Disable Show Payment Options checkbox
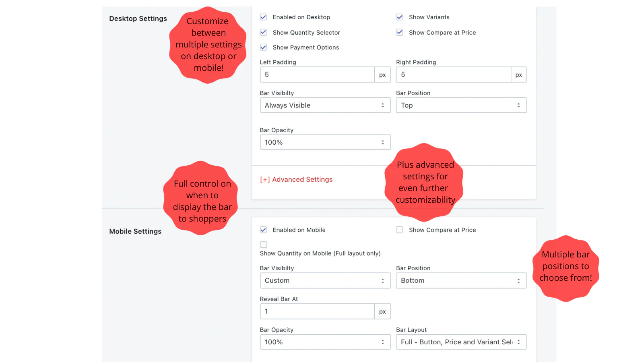Screen dimensions: 644x362 tap(264, 47)
